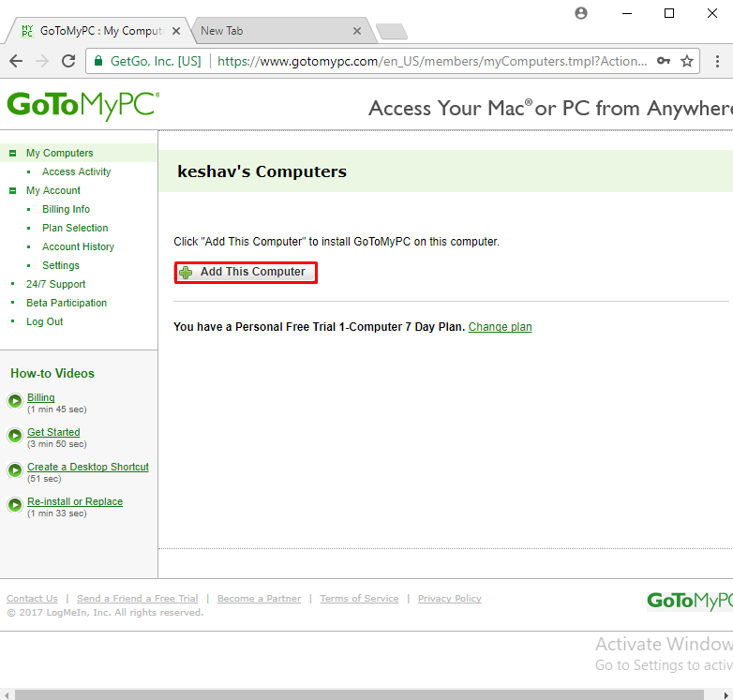The image size is (733, 700).
Task: Open the Re-install or Replace link
Action: (75, 501)
